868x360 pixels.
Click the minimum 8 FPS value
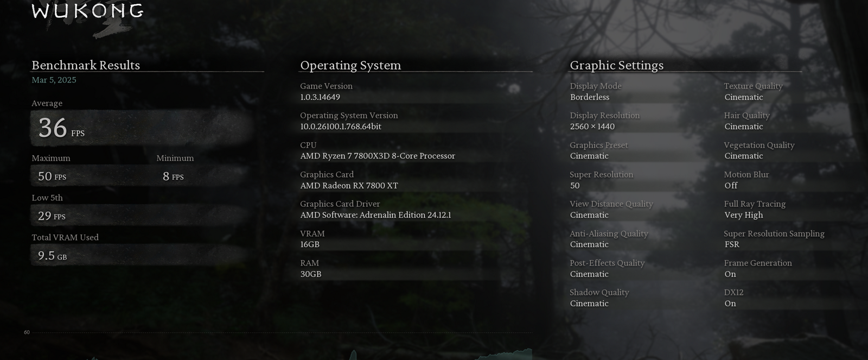point(173,176)
